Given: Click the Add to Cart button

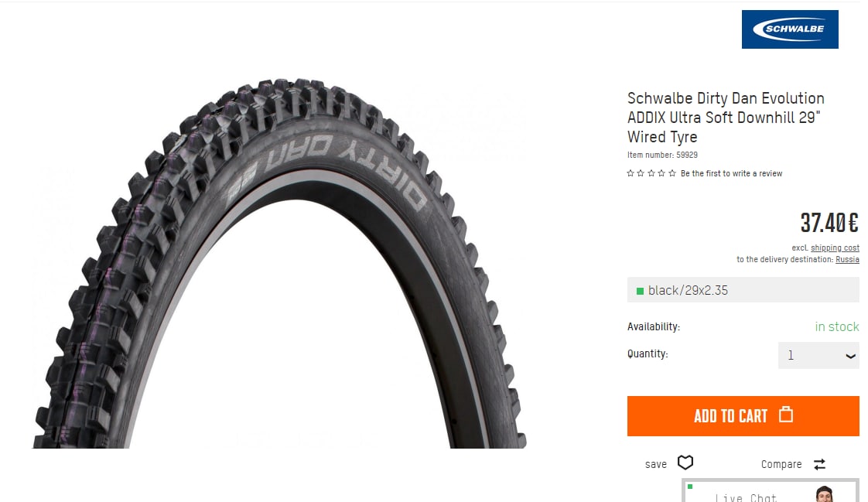Looking at the screenshot, I should (x=743, y=415).
